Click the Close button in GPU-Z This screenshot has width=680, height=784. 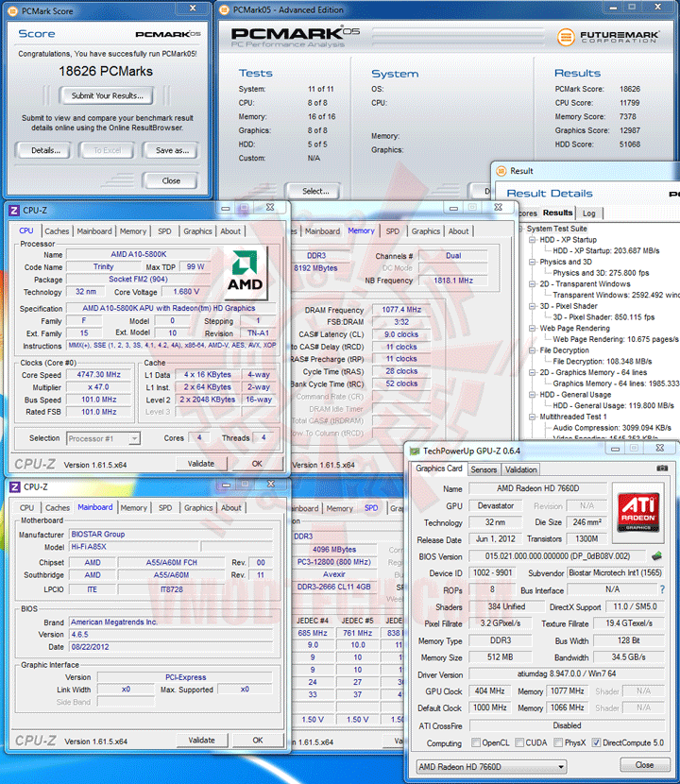[x=644, y=765]
